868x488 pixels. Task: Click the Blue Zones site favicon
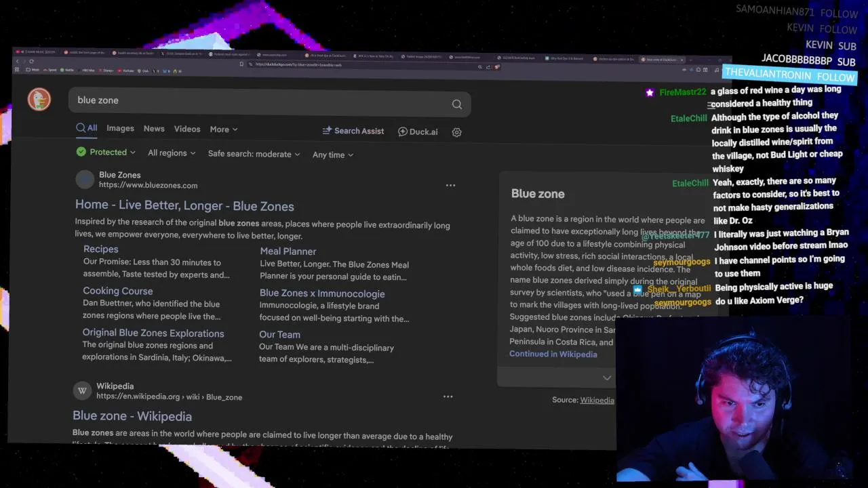coord(85,180)
